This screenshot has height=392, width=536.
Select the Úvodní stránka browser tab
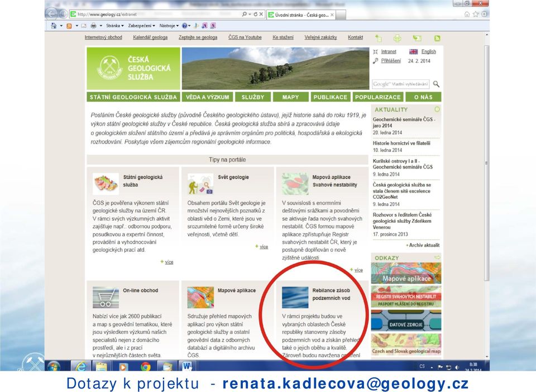pyautogui.click(x=301, y=15)
